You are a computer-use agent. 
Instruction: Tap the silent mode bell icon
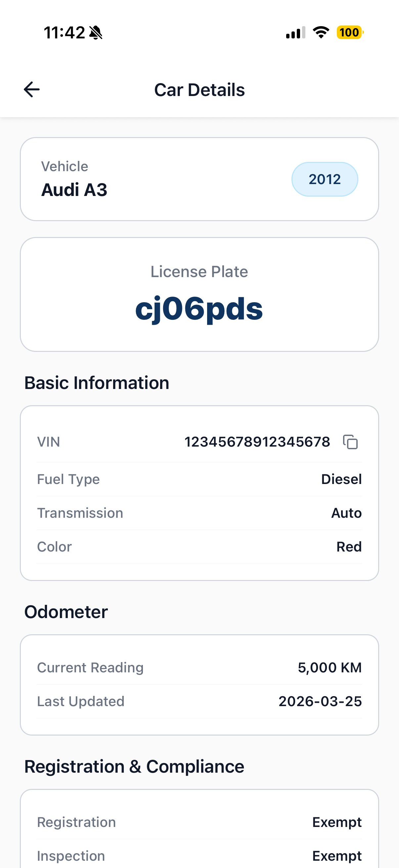[96, 33]
